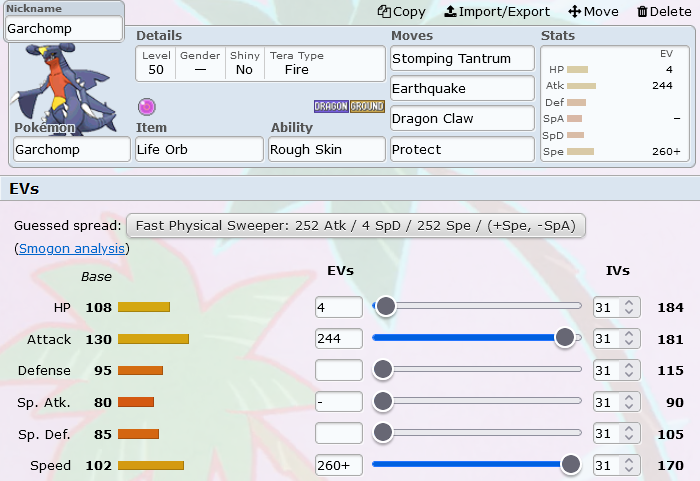
Task: Click the Defense EV input field
Action: (338, 370)
